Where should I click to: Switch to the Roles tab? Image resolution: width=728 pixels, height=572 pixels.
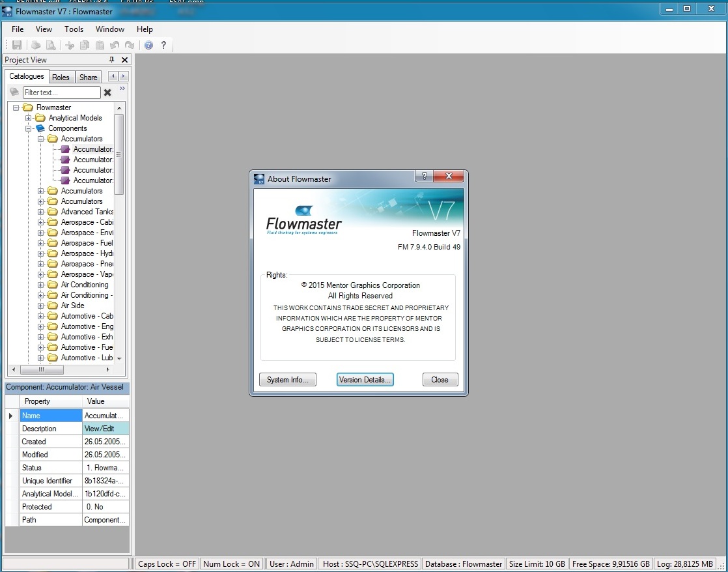[x=61, y=77]
